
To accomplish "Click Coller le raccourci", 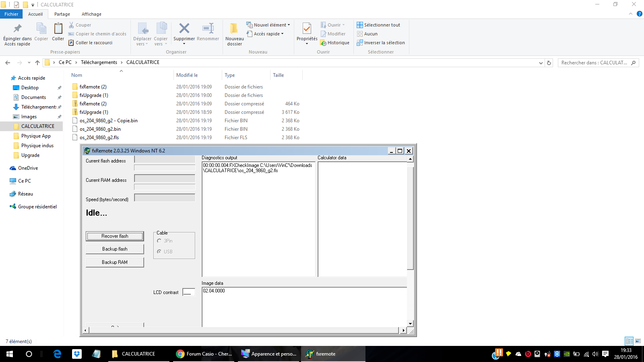I will pos(91,43).
